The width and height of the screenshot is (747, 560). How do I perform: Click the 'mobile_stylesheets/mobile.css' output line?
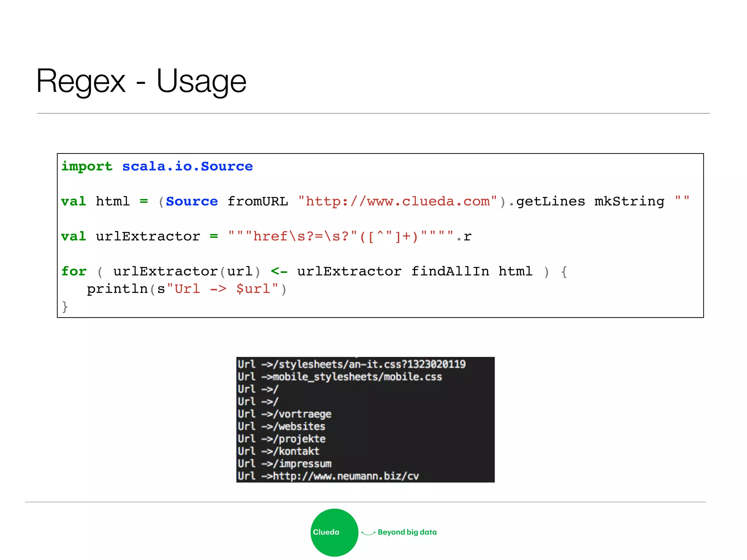(340, 377)
